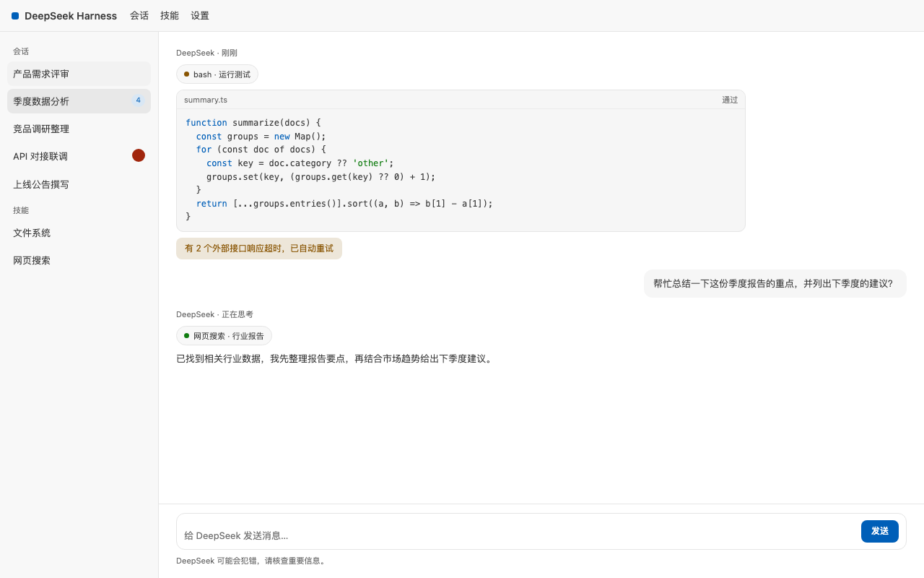Select the 产品需求评审 conversation
Image resolution: width=924 pixels, height=578 pixels.
[x=79, y=74]
